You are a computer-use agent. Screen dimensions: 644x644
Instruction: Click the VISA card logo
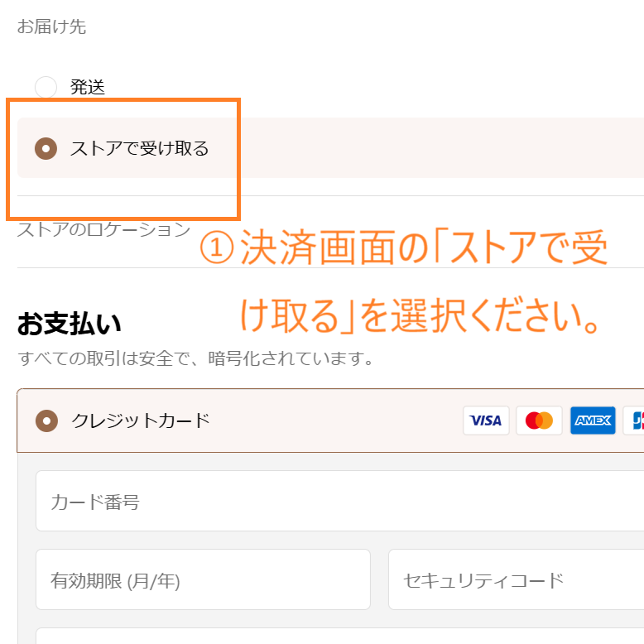point(486,421)
